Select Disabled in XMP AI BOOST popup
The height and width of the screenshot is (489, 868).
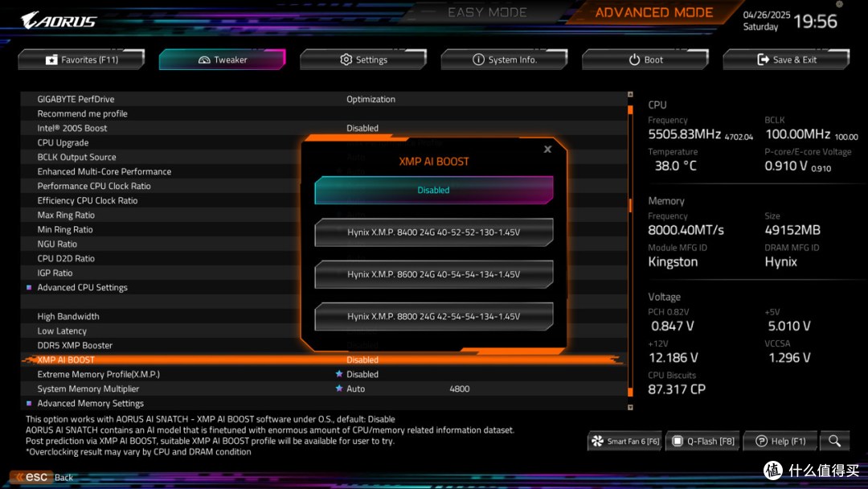pos(433,190)
